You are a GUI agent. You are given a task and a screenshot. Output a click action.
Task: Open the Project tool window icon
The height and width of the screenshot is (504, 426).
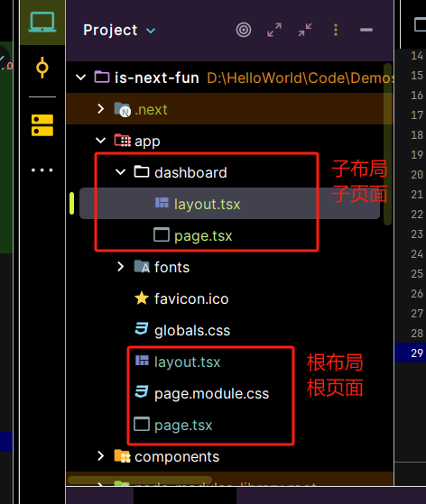point(42,22)
